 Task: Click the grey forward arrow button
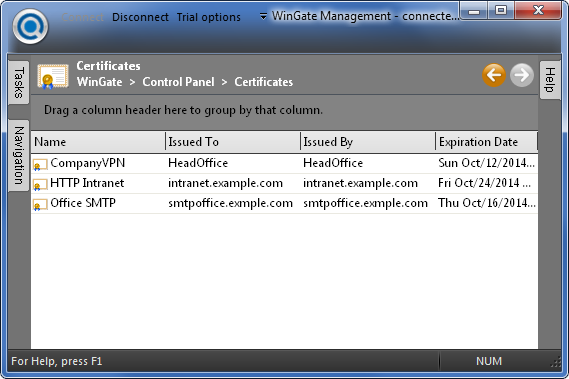(522, 76)
